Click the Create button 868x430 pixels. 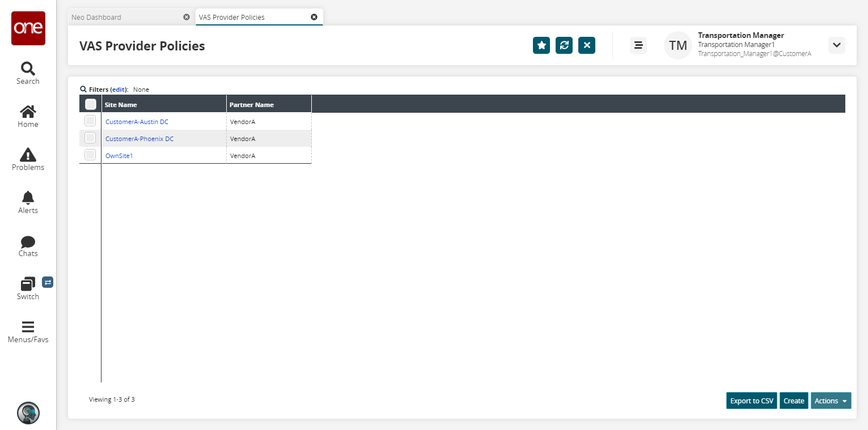pyautogui.click(x=794, y=401)
